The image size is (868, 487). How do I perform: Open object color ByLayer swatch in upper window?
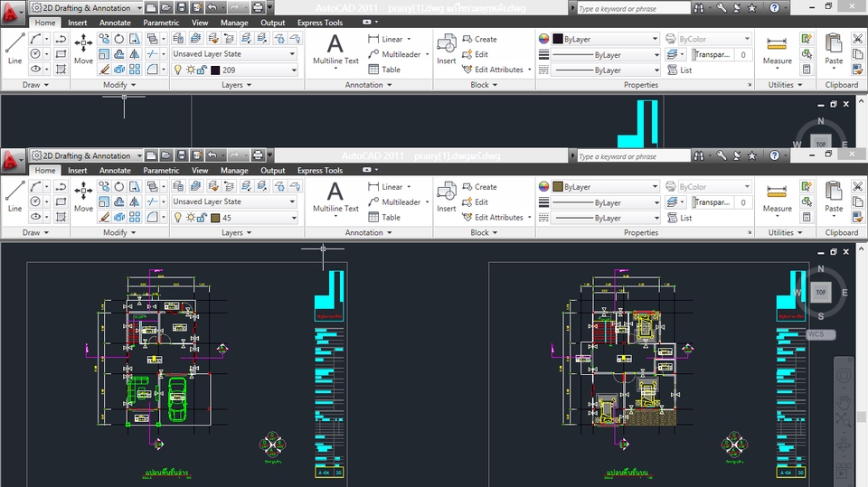point(558,39)
